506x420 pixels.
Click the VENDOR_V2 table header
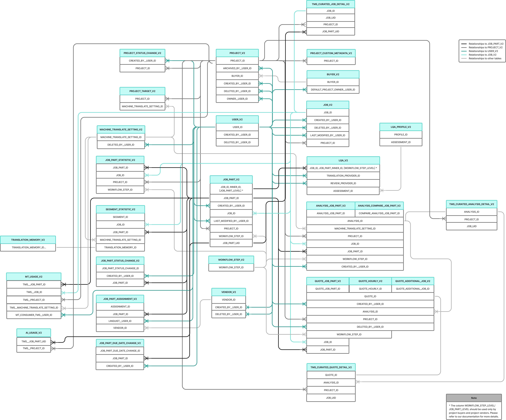(x=229, y=292)
